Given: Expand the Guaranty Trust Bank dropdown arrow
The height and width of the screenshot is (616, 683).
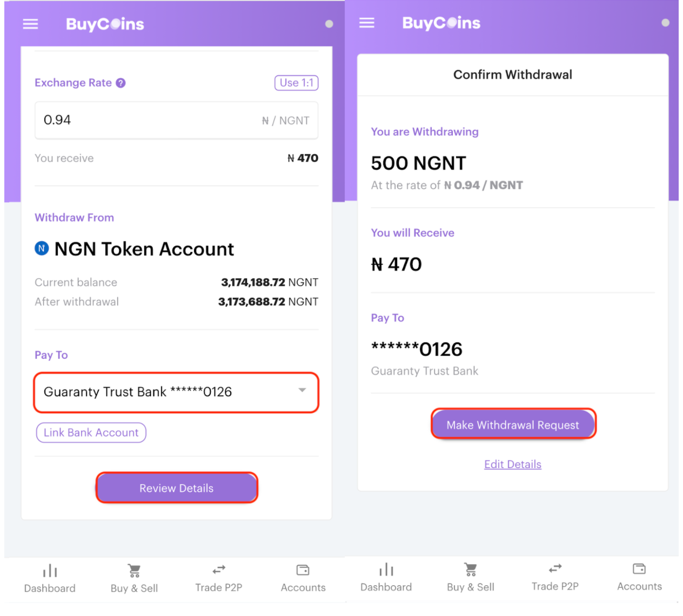Looking at the screenshot, I should [303, 390].
